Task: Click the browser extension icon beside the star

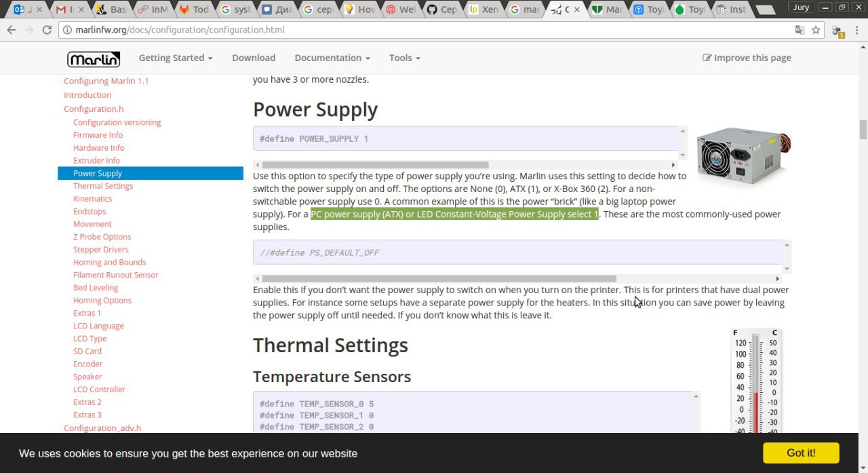Action: 837,31
